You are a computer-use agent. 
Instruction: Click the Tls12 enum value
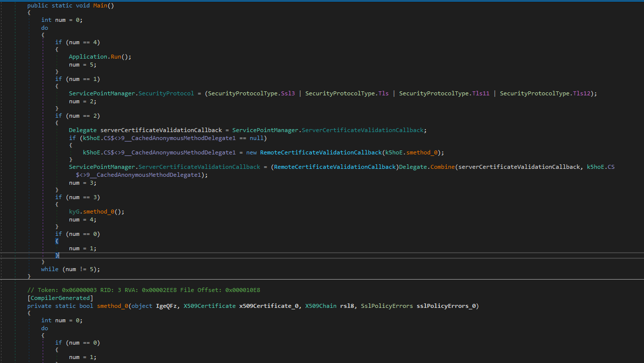(x=581, y=93)
